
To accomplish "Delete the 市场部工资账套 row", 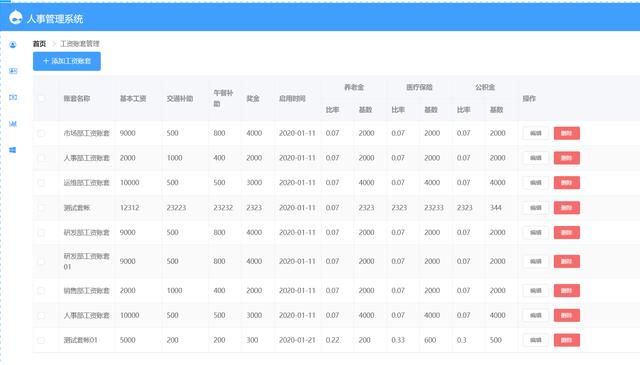I will (x=567, y=133).
